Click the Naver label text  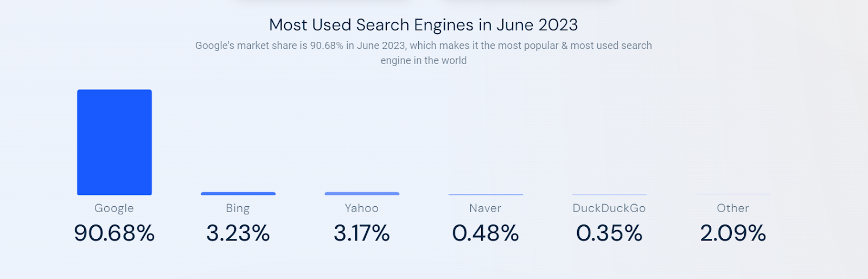pyautogui.click(x=486, y=208)
